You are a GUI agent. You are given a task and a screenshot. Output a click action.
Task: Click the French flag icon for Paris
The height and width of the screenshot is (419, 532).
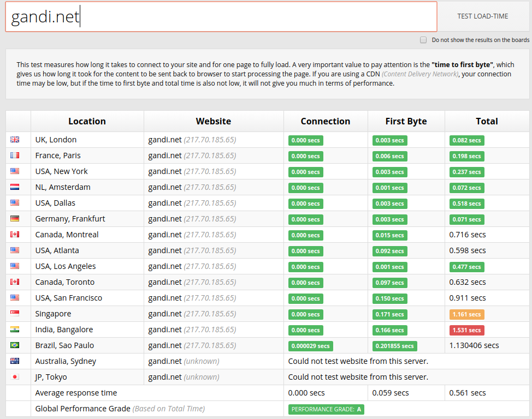(x=15, y=155)
